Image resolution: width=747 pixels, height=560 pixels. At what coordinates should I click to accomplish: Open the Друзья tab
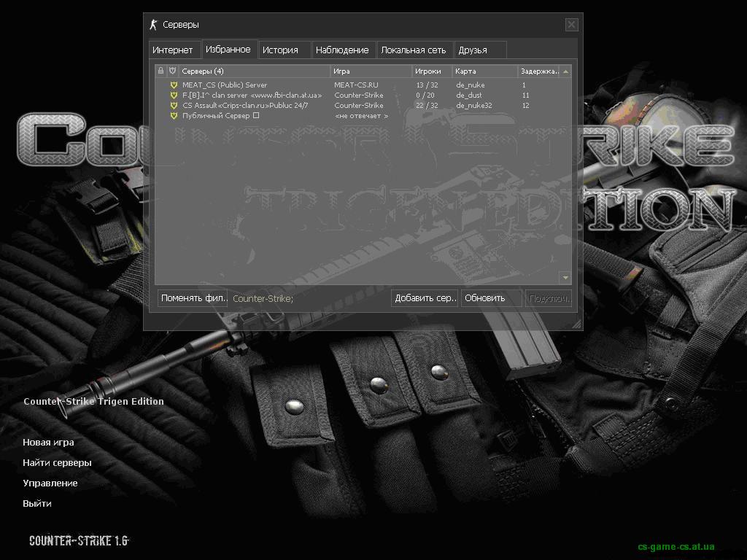(473, 50)
